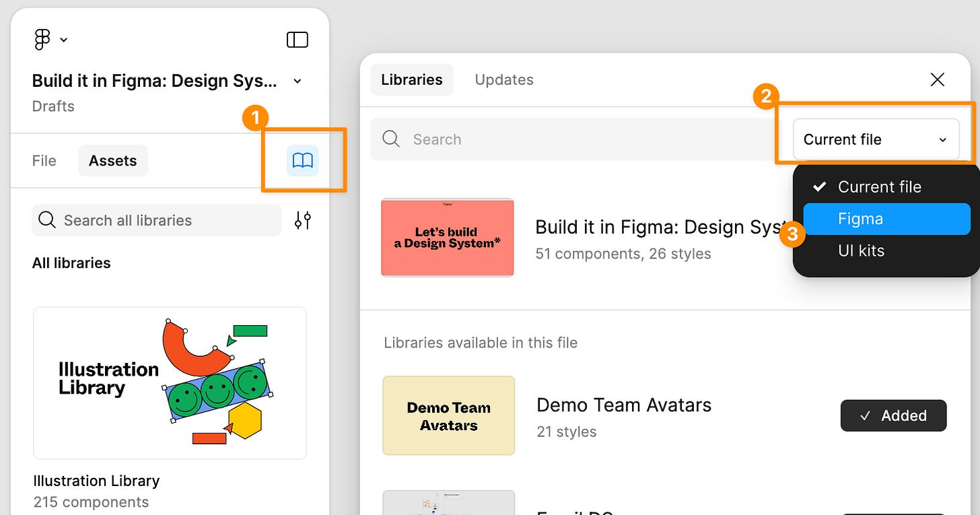
Task: Open asset filter settings sliders icon
Action: click(x=303, y=220)
